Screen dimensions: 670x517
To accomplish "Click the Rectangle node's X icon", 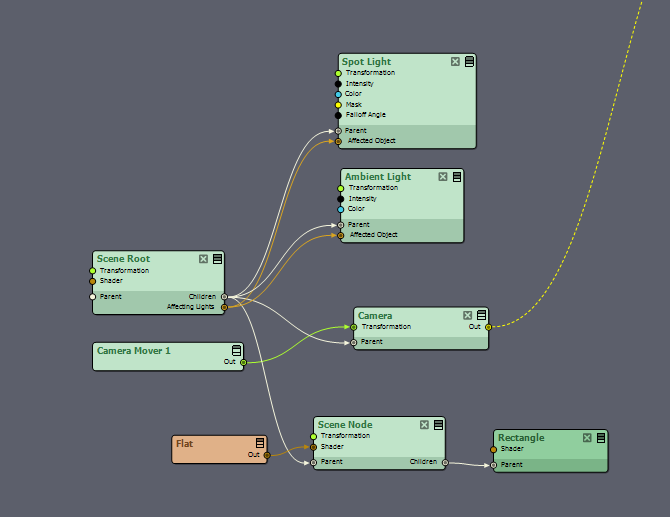I will (x=587, y=438).
